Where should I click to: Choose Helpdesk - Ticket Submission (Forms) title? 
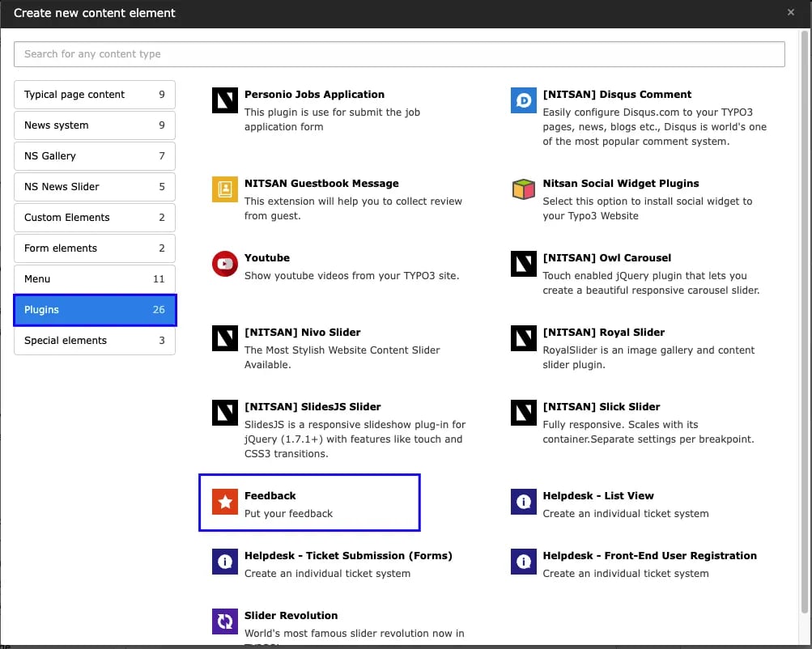coord(348,557)
